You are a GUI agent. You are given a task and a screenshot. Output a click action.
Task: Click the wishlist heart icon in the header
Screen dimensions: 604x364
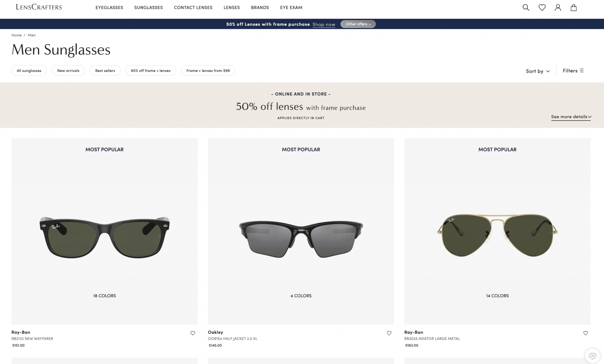click(542, 7)
